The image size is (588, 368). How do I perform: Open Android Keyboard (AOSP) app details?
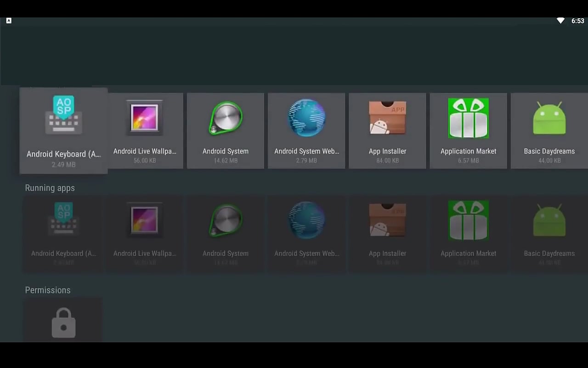[x=63, y=131]
